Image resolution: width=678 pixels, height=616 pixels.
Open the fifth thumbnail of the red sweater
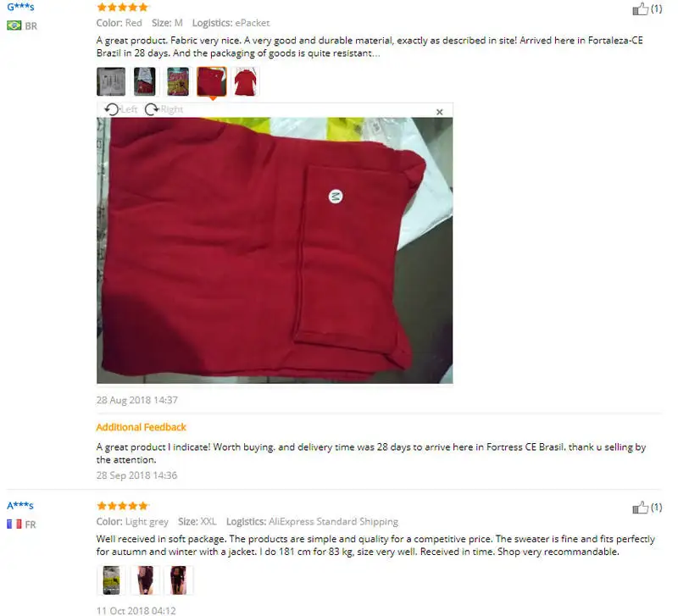tap(245, 81)
